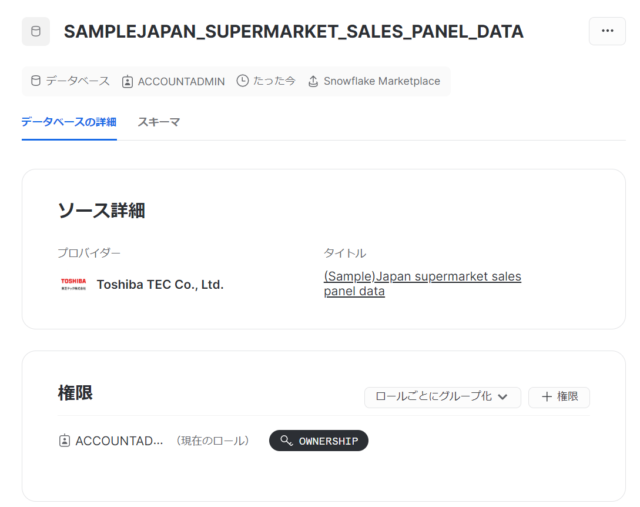The width and height of the screenshot is (640, 507).
Task: Click the database cylinder icon before データベース
Action: tap(36, 81)
